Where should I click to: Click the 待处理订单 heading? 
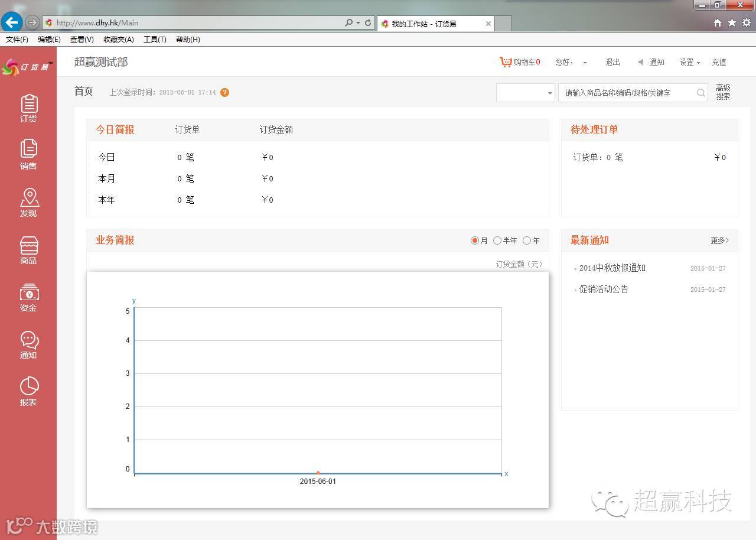coord(594,129)
